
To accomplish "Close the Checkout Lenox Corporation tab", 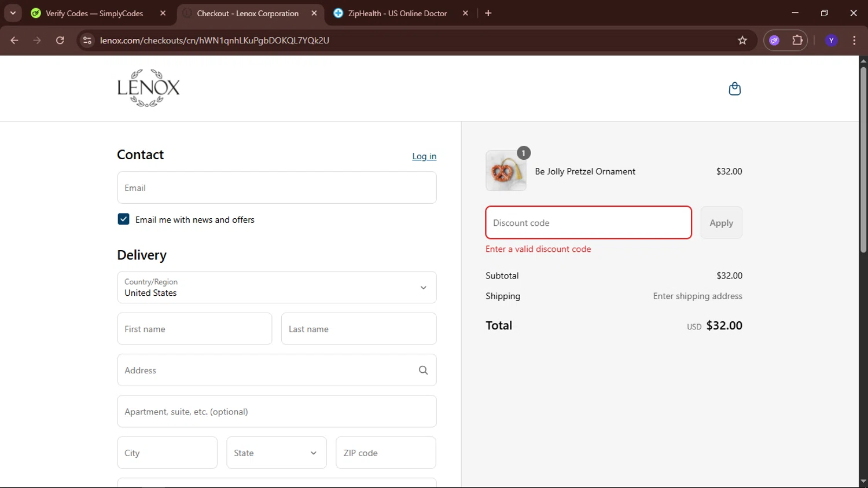I will [314, 13].
